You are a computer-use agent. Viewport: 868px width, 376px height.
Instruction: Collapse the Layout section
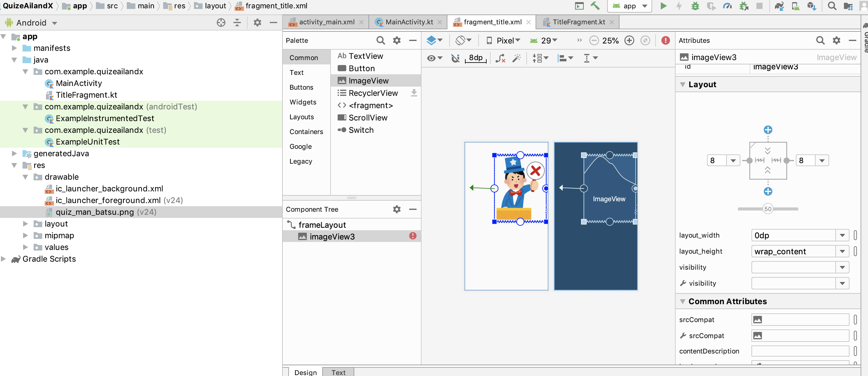pos(682,84)
